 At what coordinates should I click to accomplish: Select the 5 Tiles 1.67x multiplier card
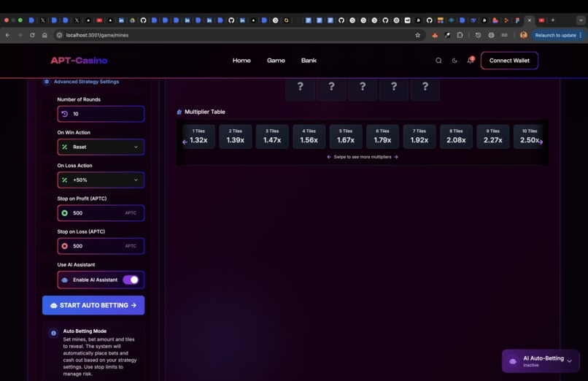pos(346,136)
